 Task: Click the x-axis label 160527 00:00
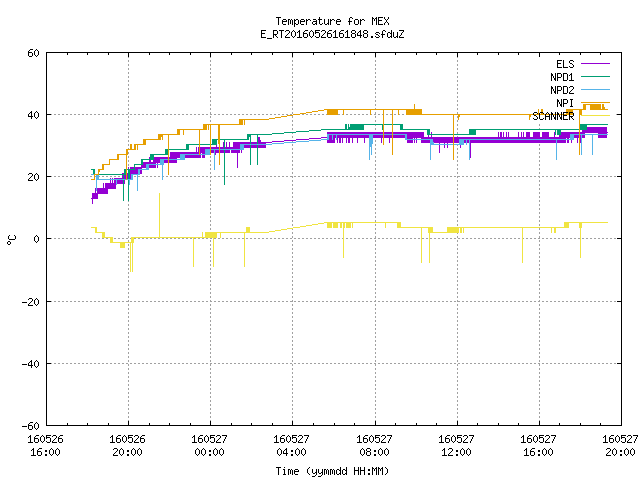(209, 446)
